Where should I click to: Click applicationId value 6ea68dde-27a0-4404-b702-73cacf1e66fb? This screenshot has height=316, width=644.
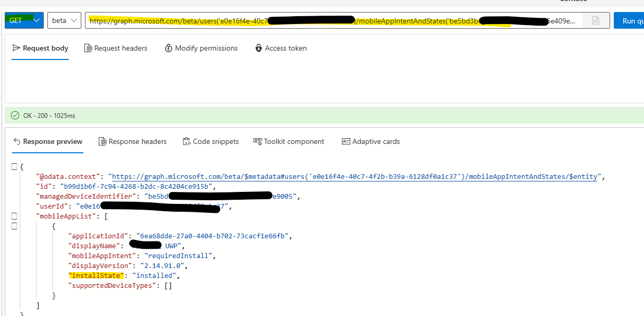point(213,236)
